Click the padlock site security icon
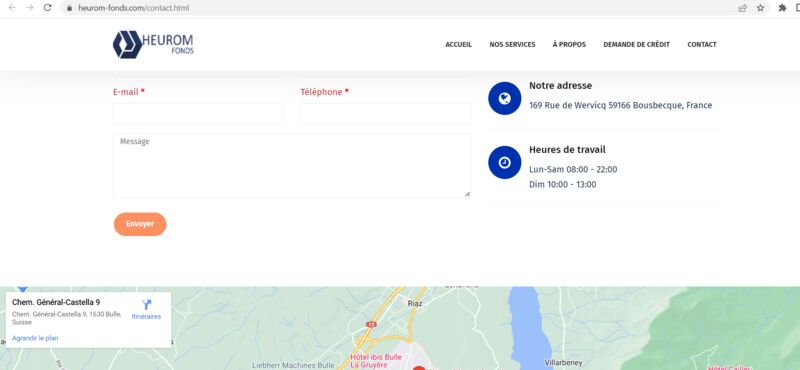The height and width of the screenshot is (370, 800). [x=70, y=8]
